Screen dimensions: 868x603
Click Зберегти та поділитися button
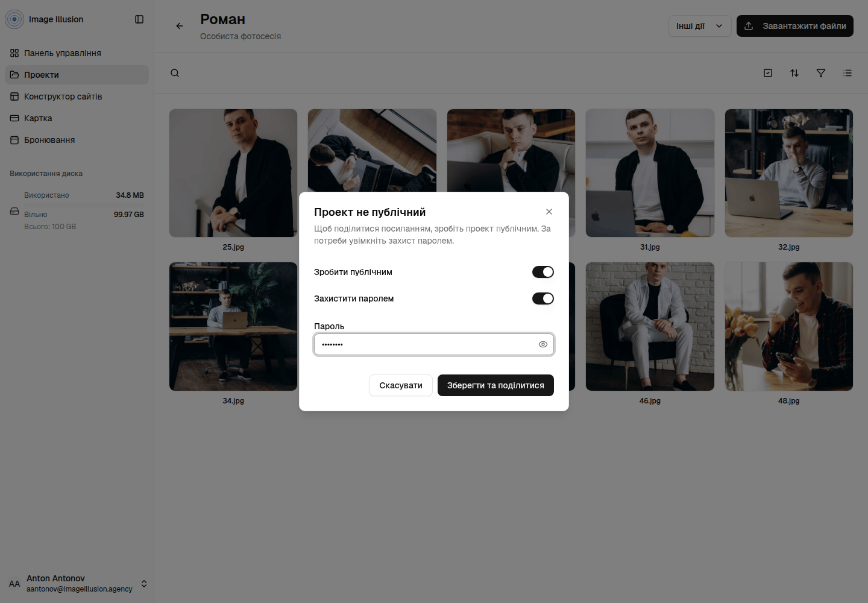point(495,385)
